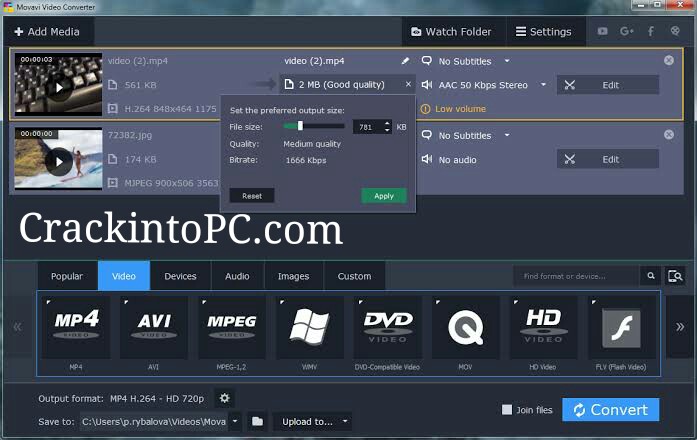Go to next formats with right arrows
Screen dimensions: 697x440
pyautogui.click(x=680, y=327)
